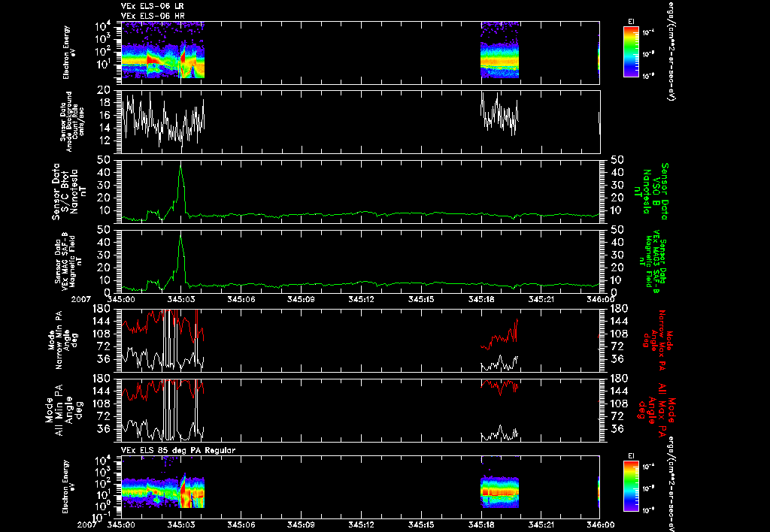
Task: Click the green 'VSO B Nanotesla' axis label
Action: 653,192
